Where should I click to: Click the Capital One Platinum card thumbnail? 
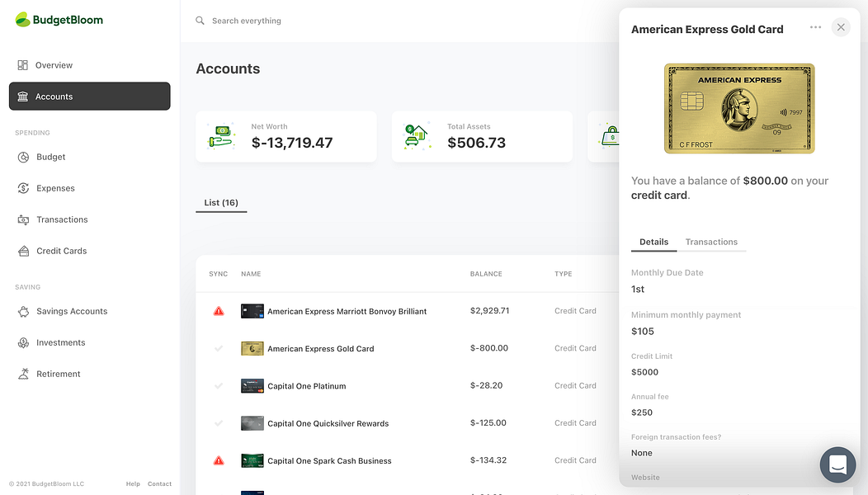click(252, 386)
